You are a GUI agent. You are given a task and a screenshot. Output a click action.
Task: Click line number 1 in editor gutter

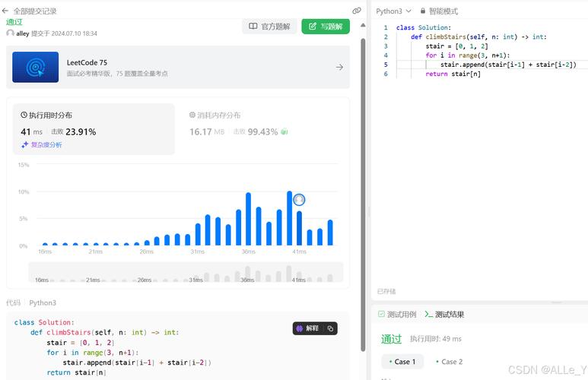[386, 27]
